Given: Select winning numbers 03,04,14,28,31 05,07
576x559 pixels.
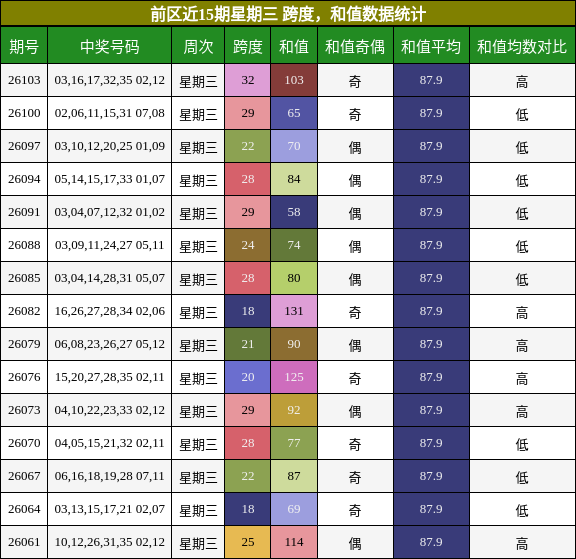Looking at the screenshot, I should (109, 278).
